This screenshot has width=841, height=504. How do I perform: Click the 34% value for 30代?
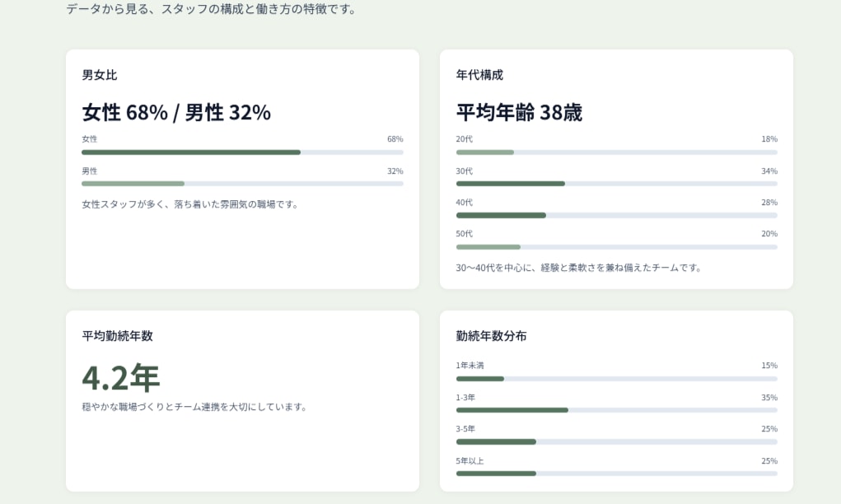769,171
